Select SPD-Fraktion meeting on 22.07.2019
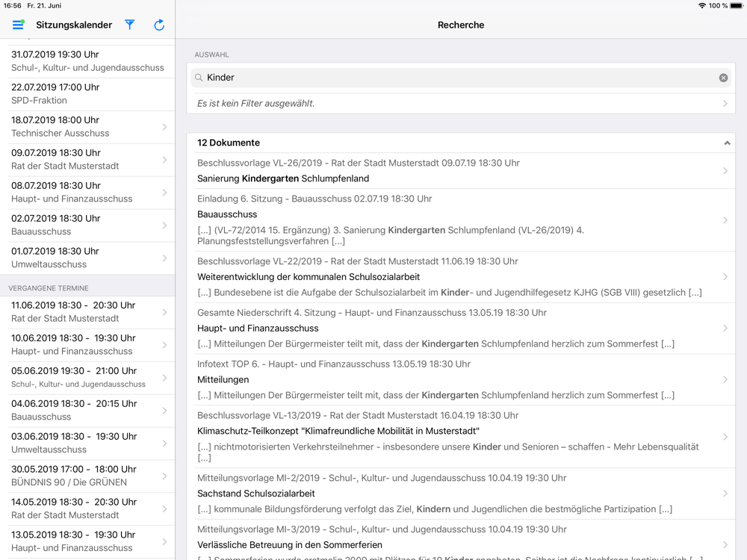Image resolution: width=747 pixels, height=560 pixels. pyautogui.click(x=87, y=94)
